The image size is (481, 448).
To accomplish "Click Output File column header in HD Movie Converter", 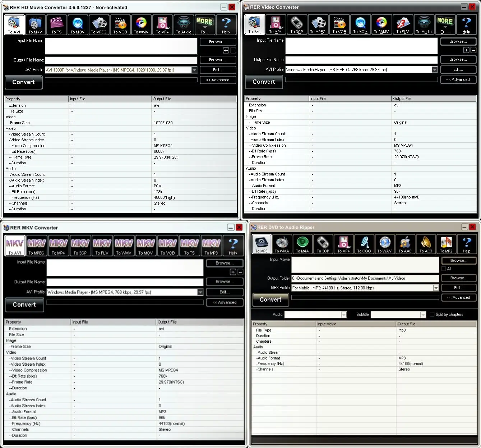I will click(194, 99).
